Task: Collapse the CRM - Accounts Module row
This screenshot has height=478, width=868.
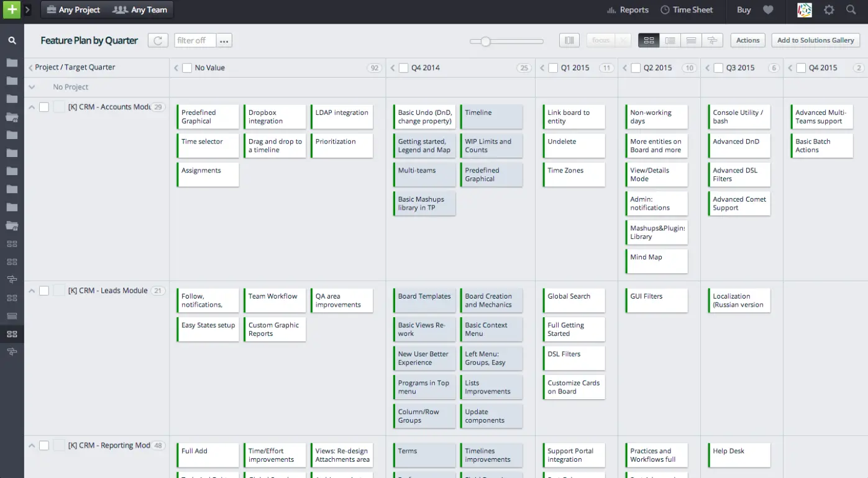Action: click(x=32, y=107)
